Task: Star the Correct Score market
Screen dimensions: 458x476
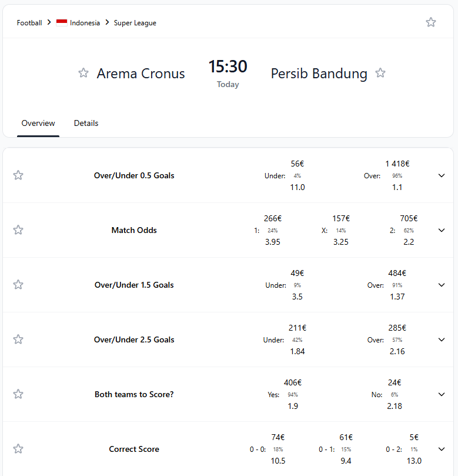Action: [18, 449]
